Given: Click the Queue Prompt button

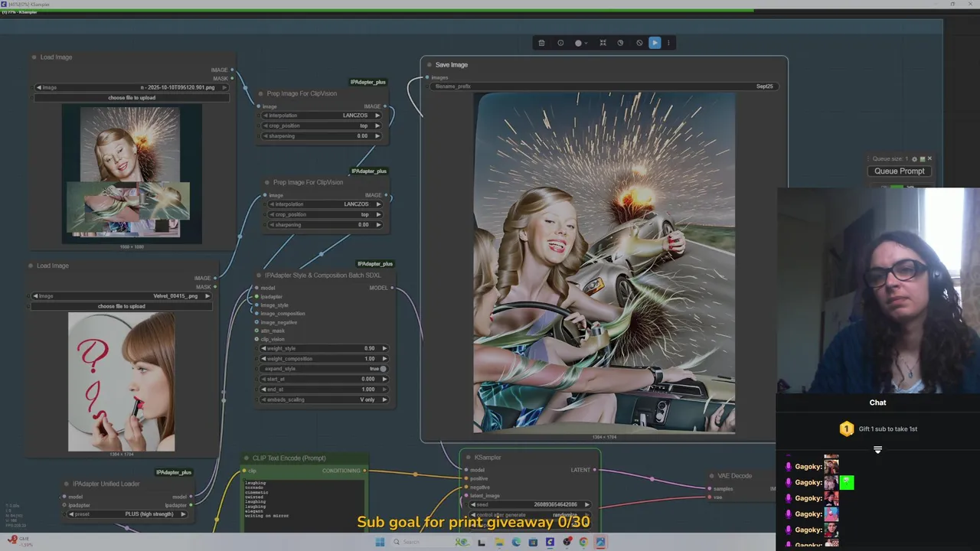Looking at the screenshot, I should pos(900,171).
